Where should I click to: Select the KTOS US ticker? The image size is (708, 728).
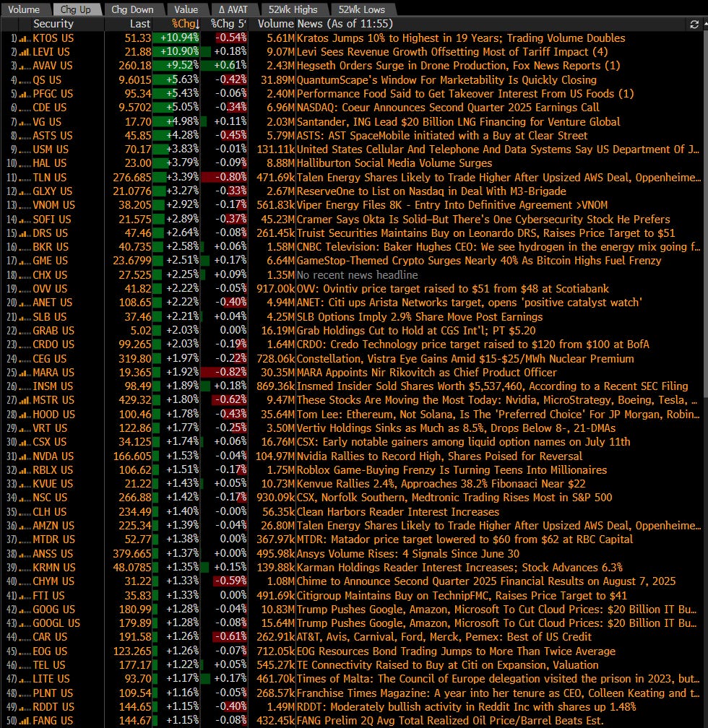(x=53, y=38)
